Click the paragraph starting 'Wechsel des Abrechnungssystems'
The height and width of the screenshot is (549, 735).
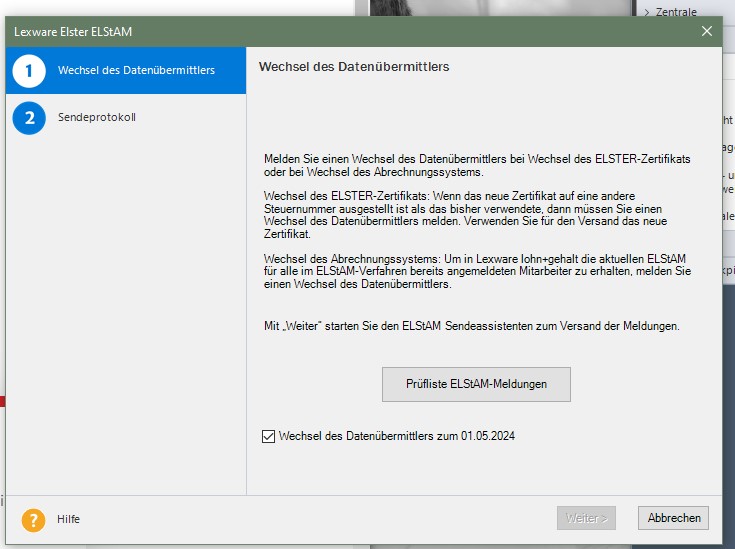pos(477,271)
